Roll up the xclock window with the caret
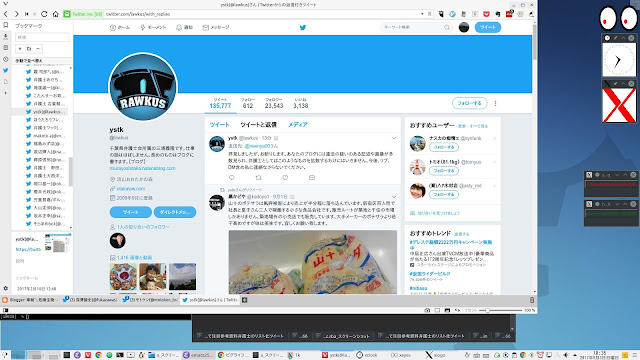Screen dimensions: 640x360 (x=623, y=38)
